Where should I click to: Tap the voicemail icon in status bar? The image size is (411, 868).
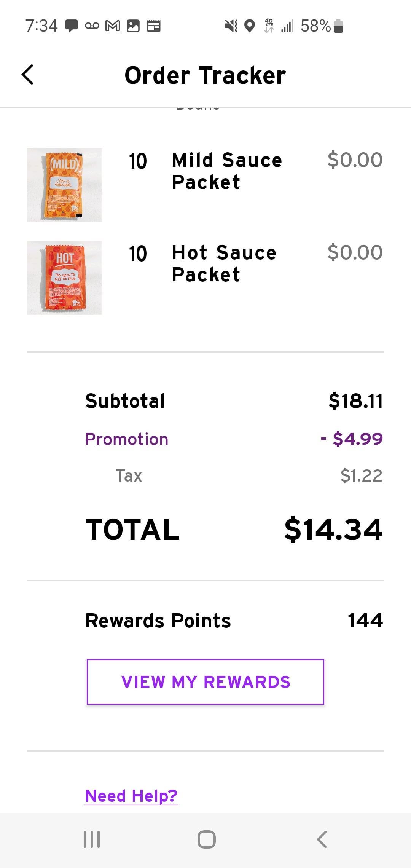pos(92,26)
